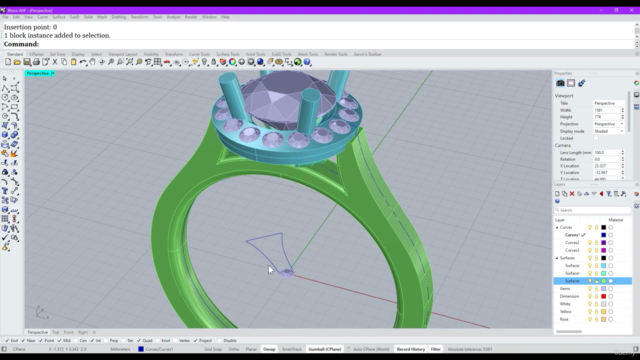Click the Copy icon in Standard toolbar

click(x=64, y=62)
